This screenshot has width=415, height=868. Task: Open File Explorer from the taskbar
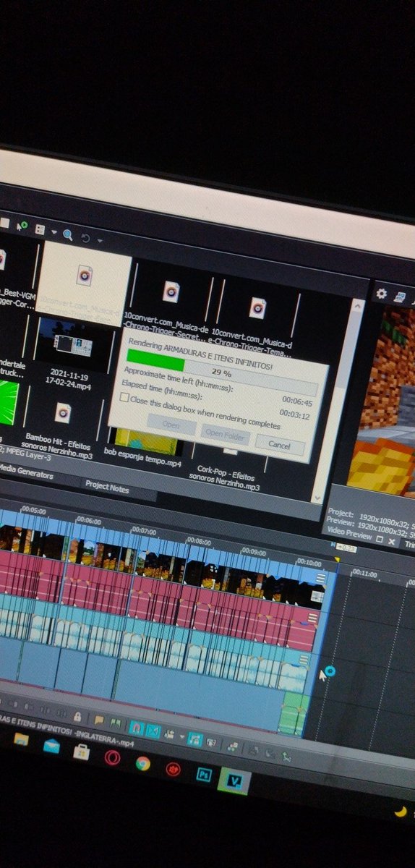pos(21,739)
